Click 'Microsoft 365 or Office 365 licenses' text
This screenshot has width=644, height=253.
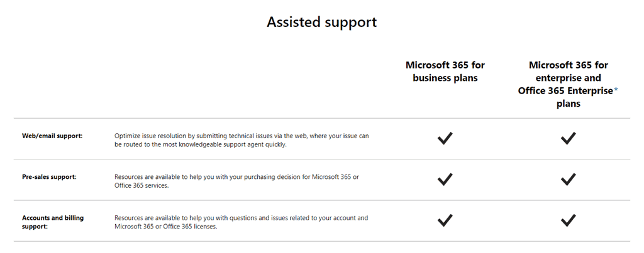[x=165, y=227]
